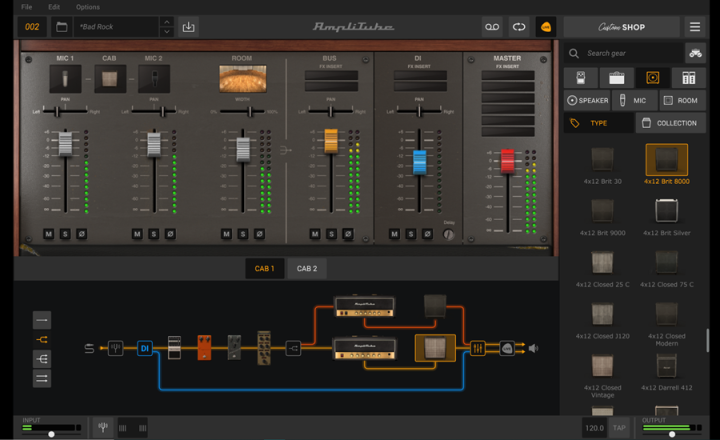Select the white striped pedal in chain

(174, 348)
